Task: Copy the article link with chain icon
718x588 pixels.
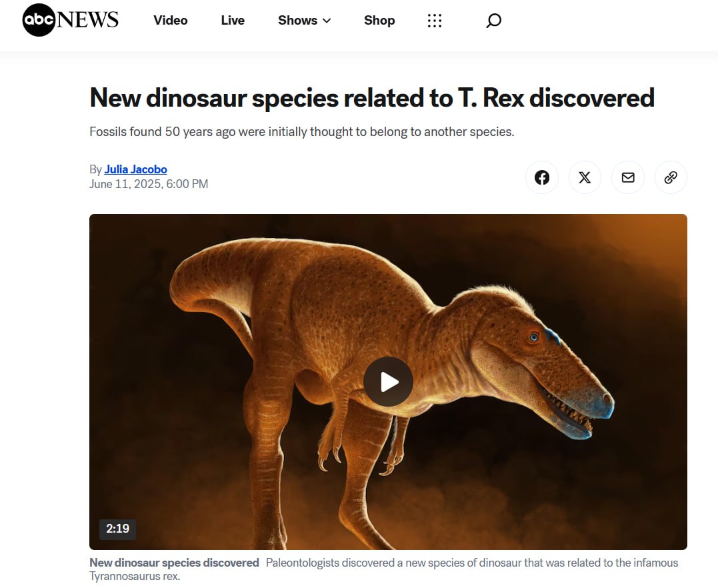Action: (x=671, y=177)
